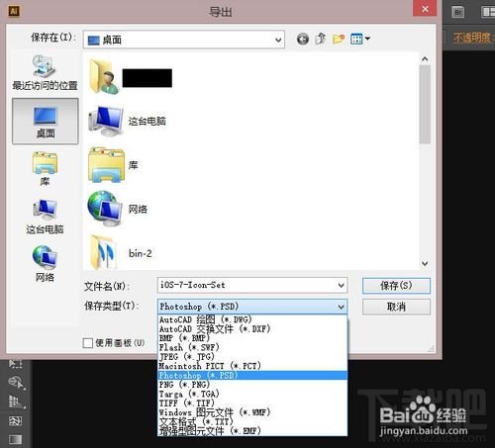This screenshot has width=495, height=448.
Task: Select 网络 in the file list
Action: pos(118,209)
